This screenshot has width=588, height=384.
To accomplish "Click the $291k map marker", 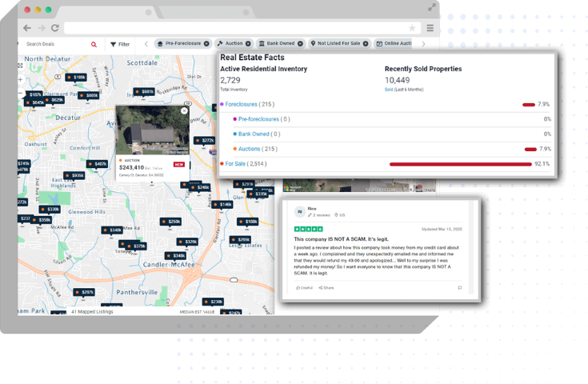I will (x=244, y=184).
